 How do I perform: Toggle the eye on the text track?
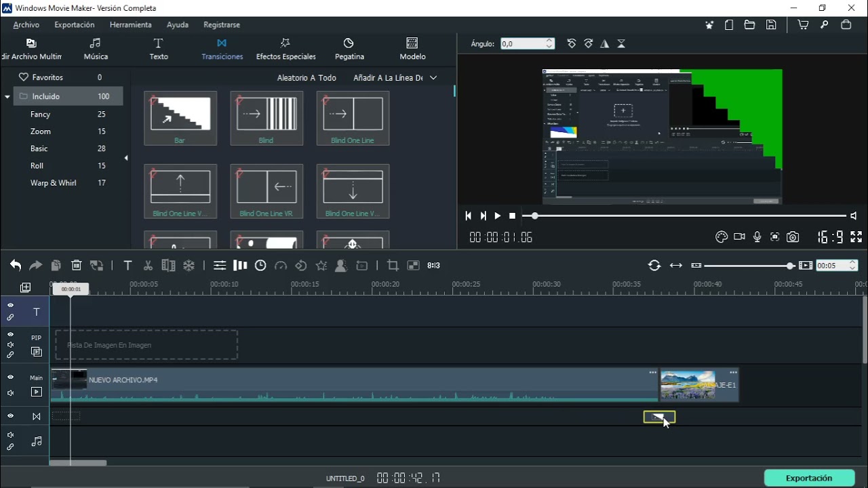click(10, 305)
